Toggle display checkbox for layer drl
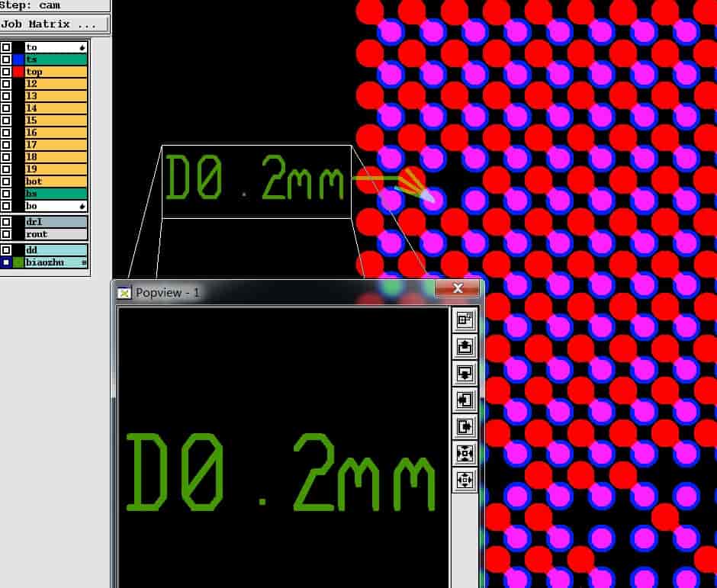The image size is (717, 588). tap(6, 222)
